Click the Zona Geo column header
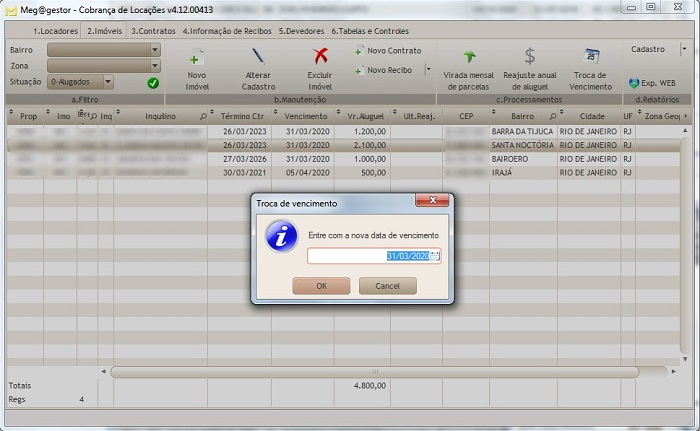700x431 pixels. (662, 116)
